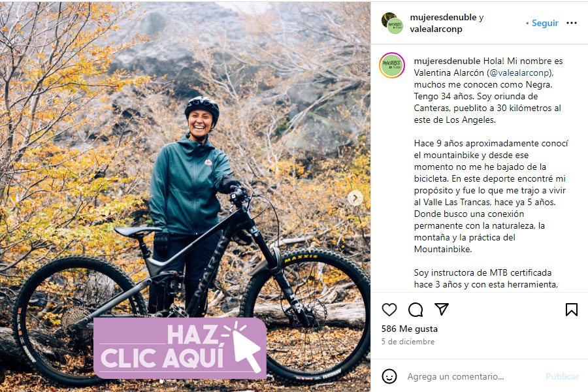
Task: Open the header profile picture
Action: [x=392, y=23]
